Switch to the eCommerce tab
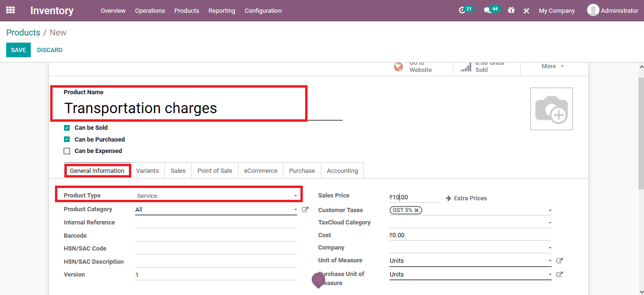Screen dimensions: 644x295 click(261, 170)
